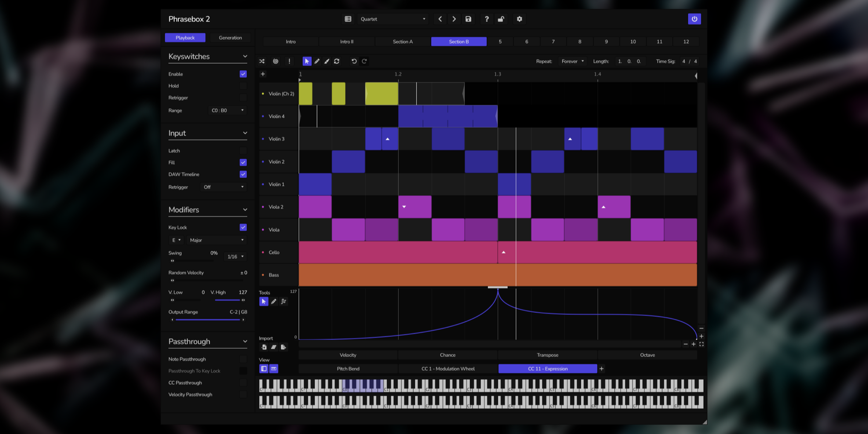The image size is (868, 434).
Task: Open the Repeat Forever dropdown
Action: [572, 61]
